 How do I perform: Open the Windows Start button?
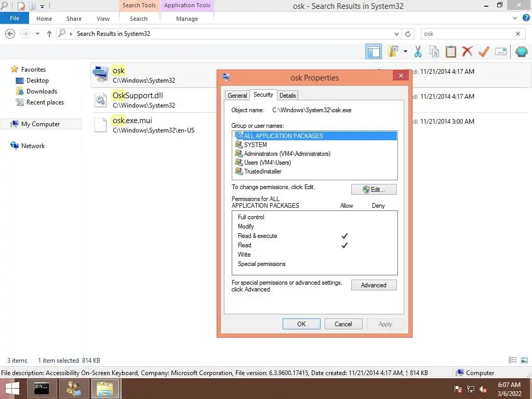[x=12, y=389]
